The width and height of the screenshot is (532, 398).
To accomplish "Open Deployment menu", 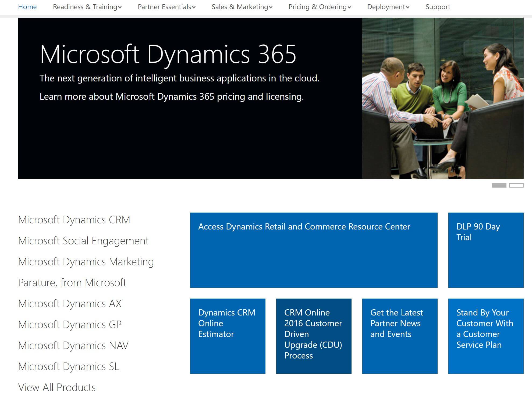I will click(388, 7).
